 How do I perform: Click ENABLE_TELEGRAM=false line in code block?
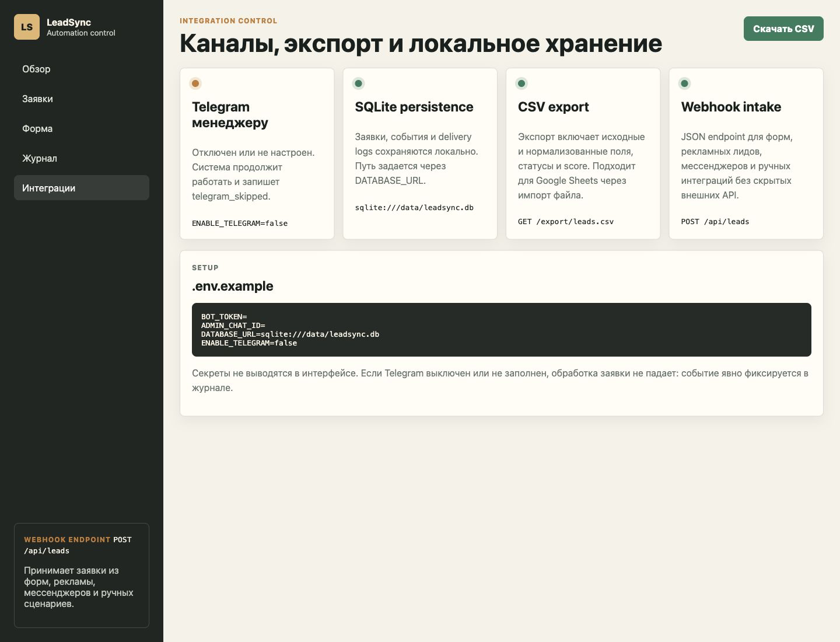point(249,343)
